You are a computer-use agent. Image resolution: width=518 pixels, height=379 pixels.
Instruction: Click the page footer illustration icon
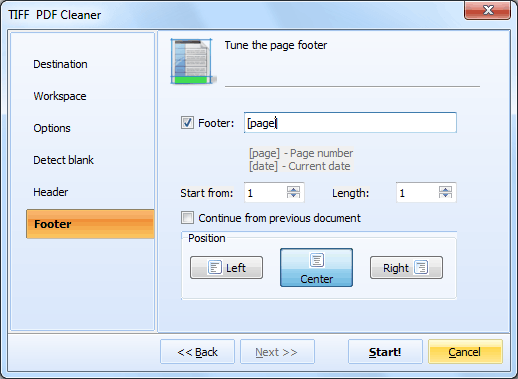tap(193, 61)
